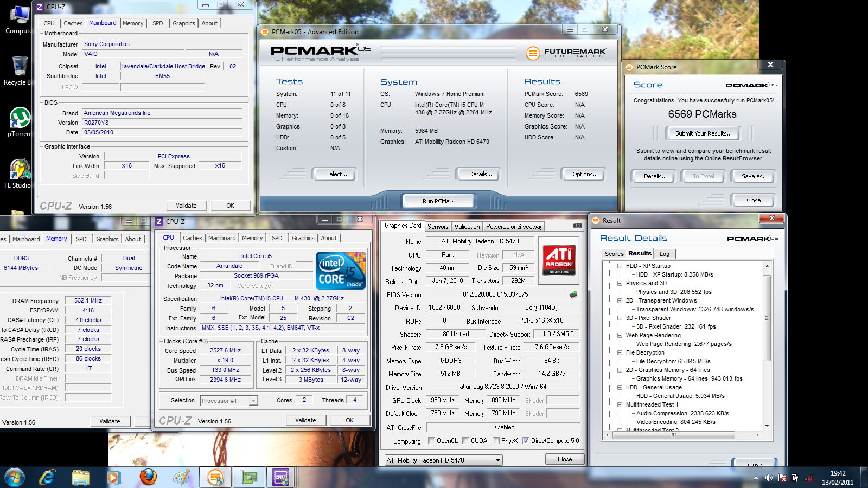Screen dimensions: 868x488
Task: Select the Log tab in Result Details
Action: pos(665,254)
